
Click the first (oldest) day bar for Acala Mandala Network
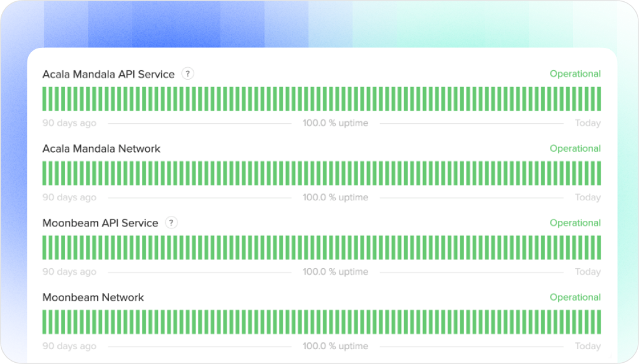[44, 173]
